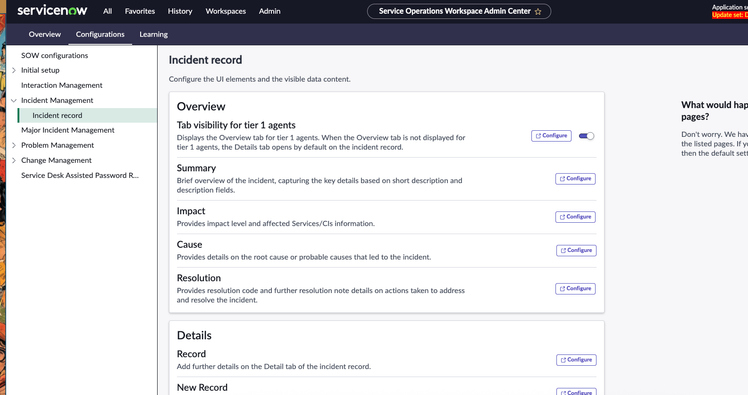This screenshot has width=748, height=395.
Task: Switch to the Overview tab
Action: point(44,34)
